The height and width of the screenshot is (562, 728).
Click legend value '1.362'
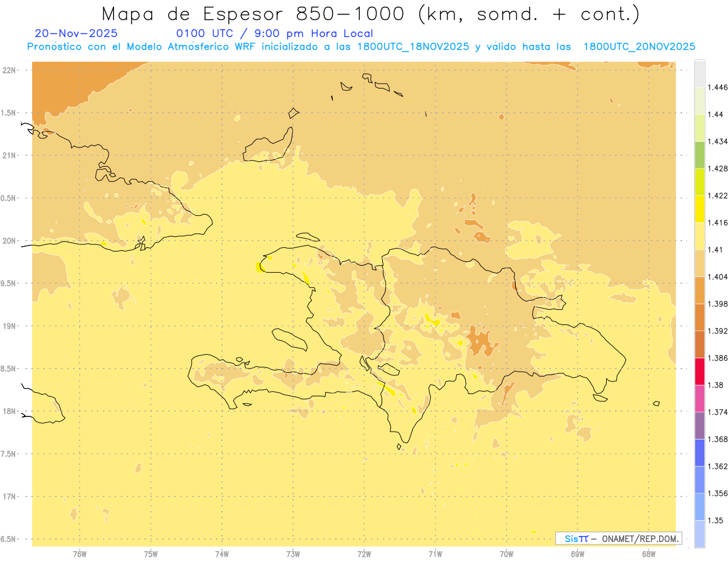coord(717,466)
